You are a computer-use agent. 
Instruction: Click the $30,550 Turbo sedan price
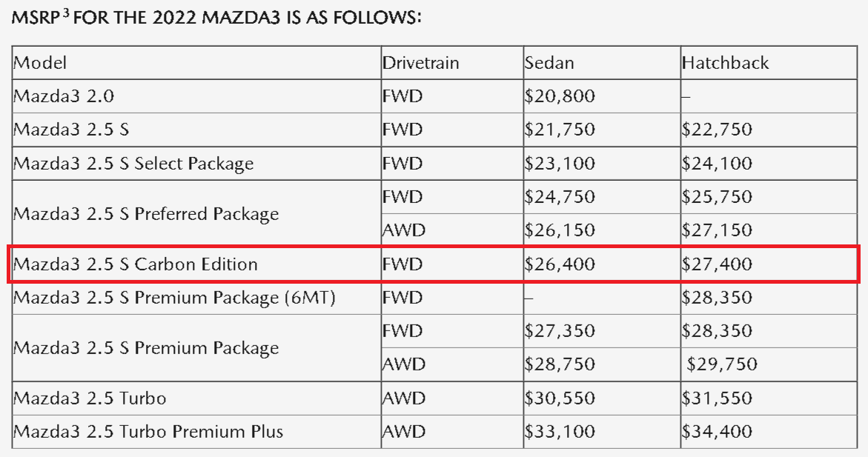560,398
